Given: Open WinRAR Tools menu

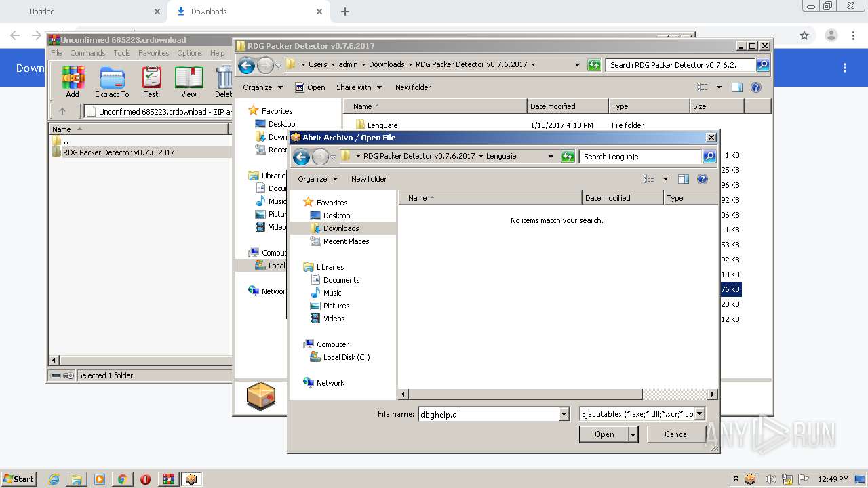Looking at the screenshot, I should click(122, 53).
